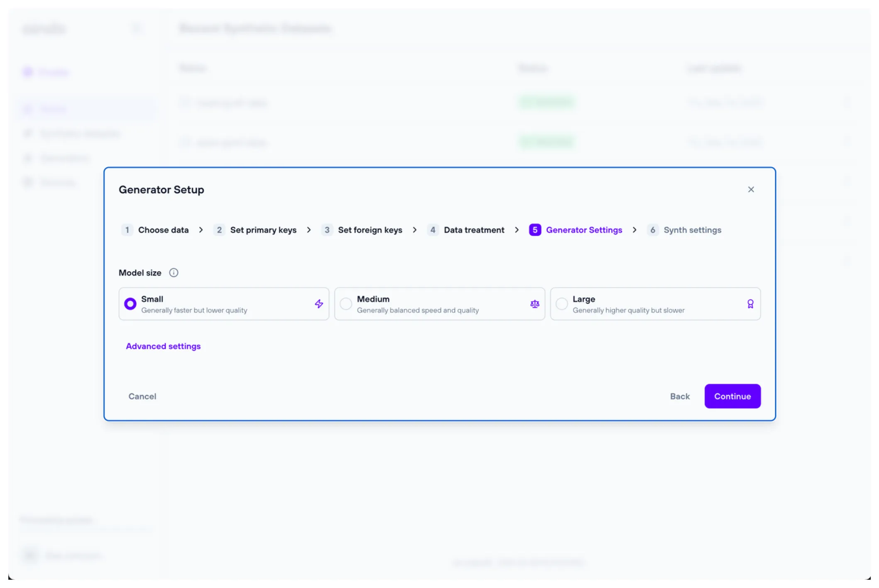The height and width of the screenshot is (588, 879).
Task: Close the Generator Setup dialog
Action: [751, 189]
